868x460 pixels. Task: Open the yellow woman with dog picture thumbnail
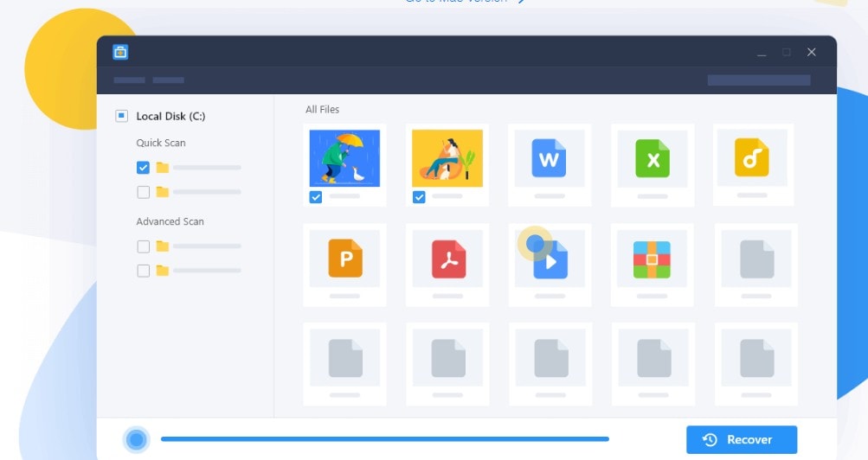click(447, 158)
